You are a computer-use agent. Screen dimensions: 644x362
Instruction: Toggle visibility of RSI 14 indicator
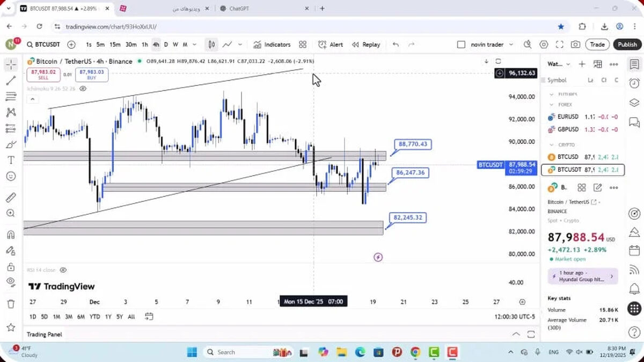[x=63, y=270]
